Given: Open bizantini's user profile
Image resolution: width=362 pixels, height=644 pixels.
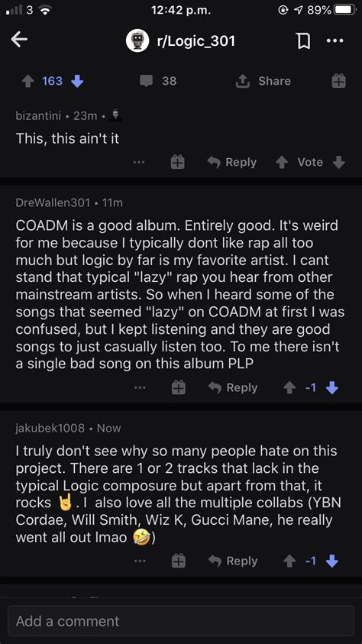Looking at the screenshot, I should pos(39,116).
